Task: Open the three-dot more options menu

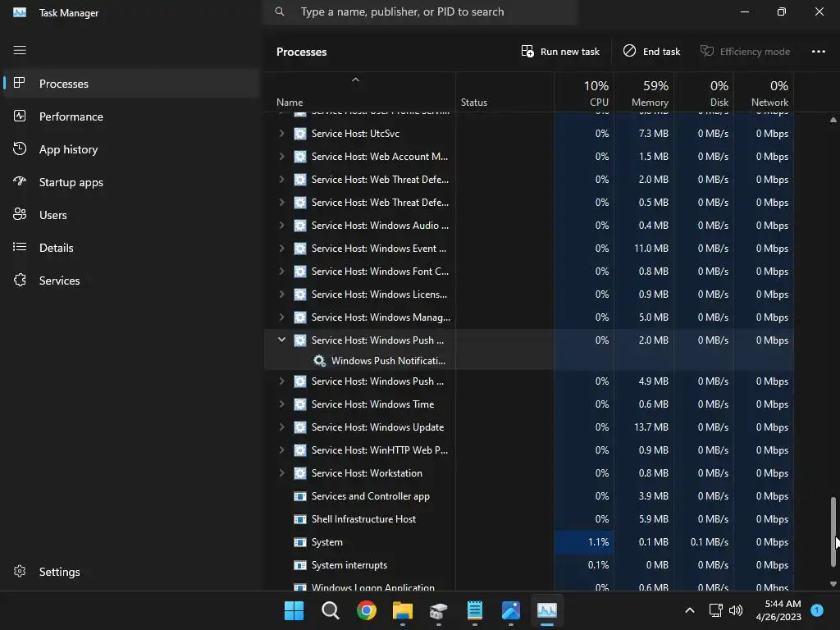Action: (x=818, y=52)
